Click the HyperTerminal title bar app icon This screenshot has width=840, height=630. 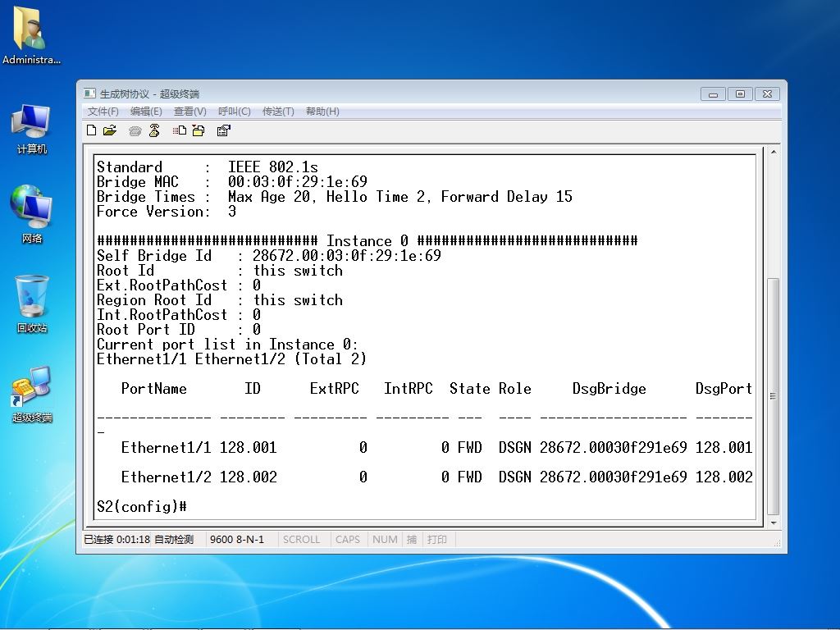pos(89,94)
